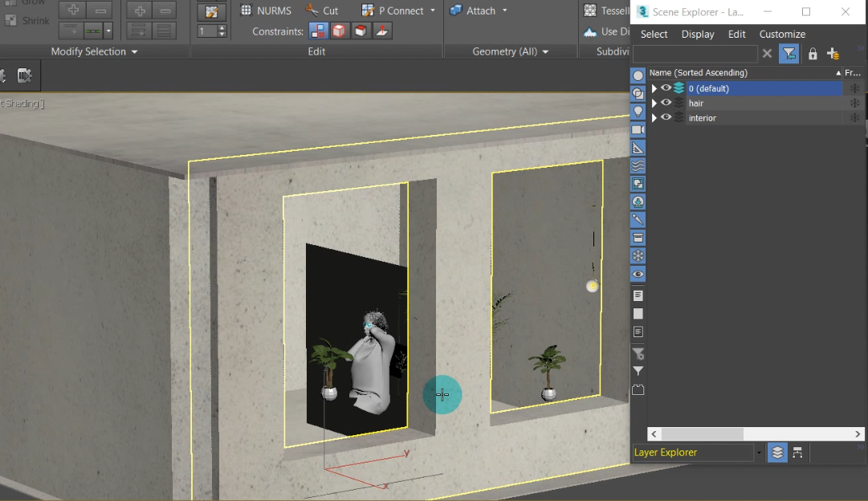
Task: Click the pencil edit icon above the spinner
Action: [211, 11]
